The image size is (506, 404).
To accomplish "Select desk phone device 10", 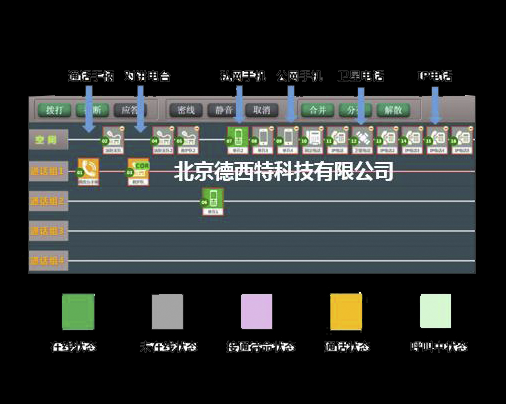I will [312, 140].
